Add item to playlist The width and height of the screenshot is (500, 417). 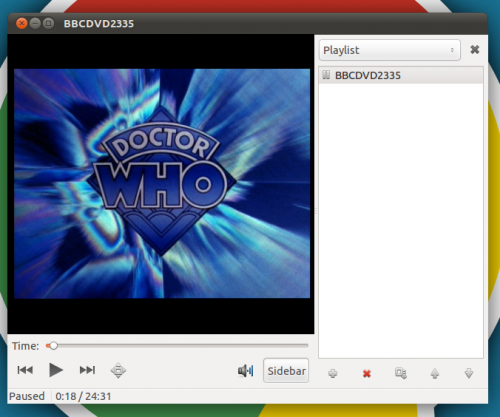point(333,373)
